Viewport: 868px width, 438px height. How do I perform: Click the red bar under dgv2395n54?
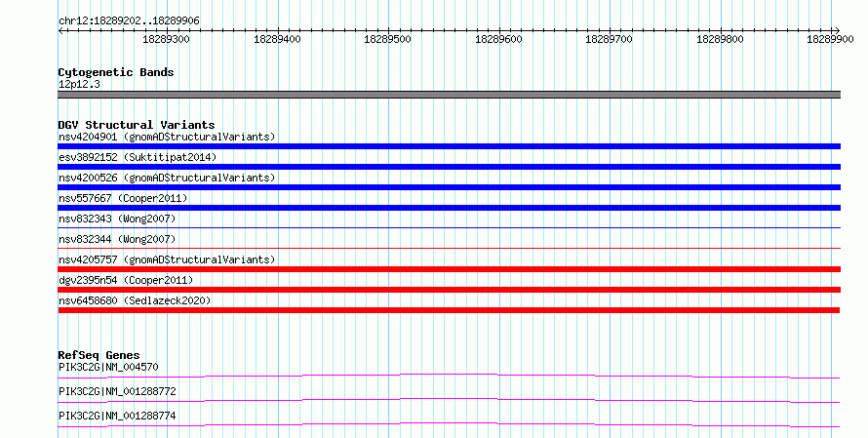point(449,290)
